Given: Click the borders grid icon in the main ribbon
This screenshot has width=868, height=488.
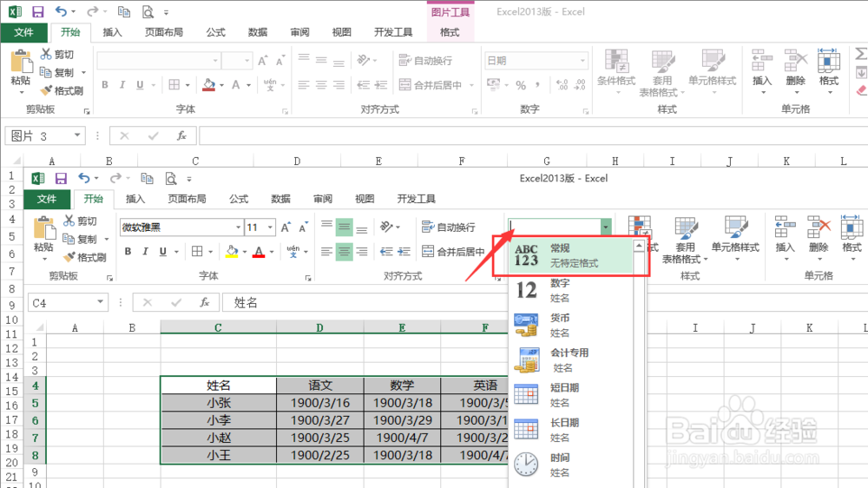Looking at the screenshot, I should pyautogui.click(x=174, y=85).
